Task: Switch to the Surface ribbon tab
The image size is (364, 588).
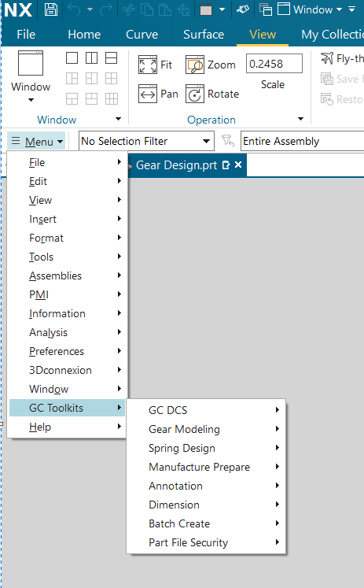Action: pos(204,35)
